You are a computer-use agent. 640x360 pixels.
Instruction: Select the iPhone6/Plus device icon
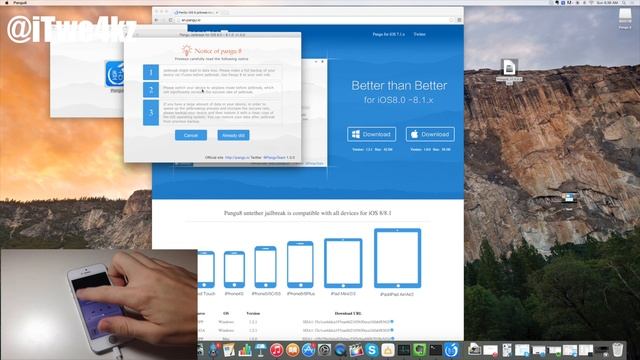tap(300, 264)
